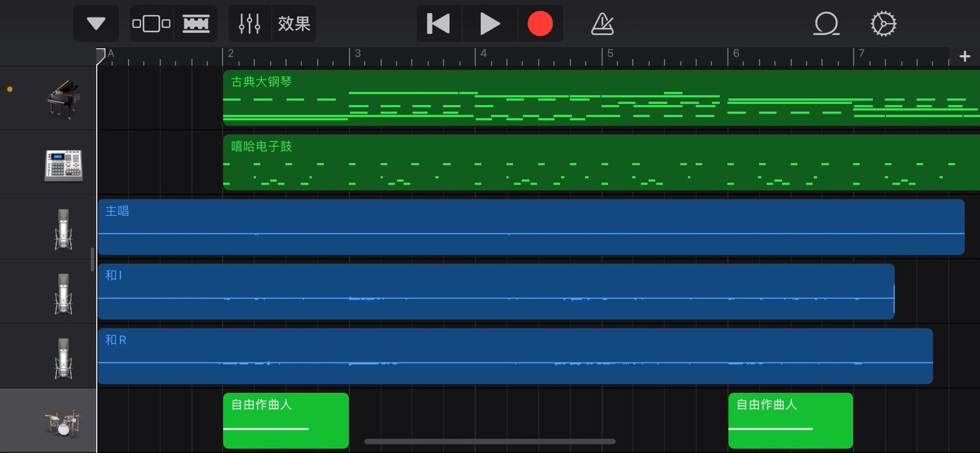Open the track mixer controls
This screenshot has height=453, width=980.
(249, 24)
